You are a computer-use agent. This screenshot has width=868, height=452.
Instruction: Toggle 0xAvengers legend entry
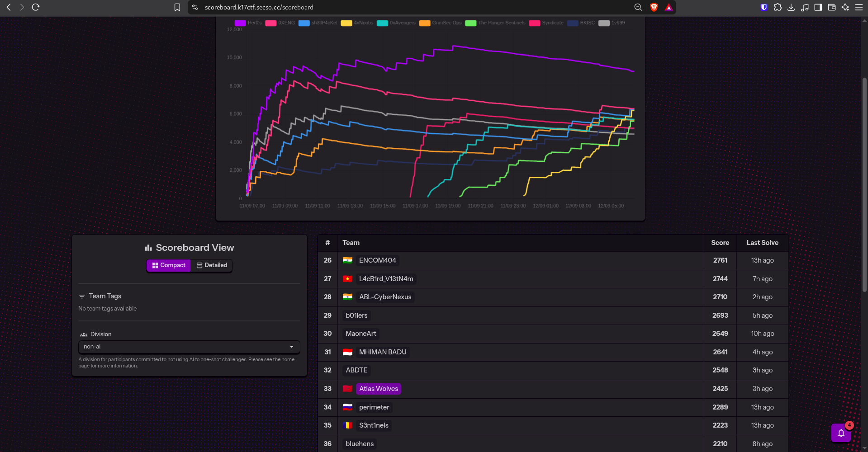[x=396, y=23]
